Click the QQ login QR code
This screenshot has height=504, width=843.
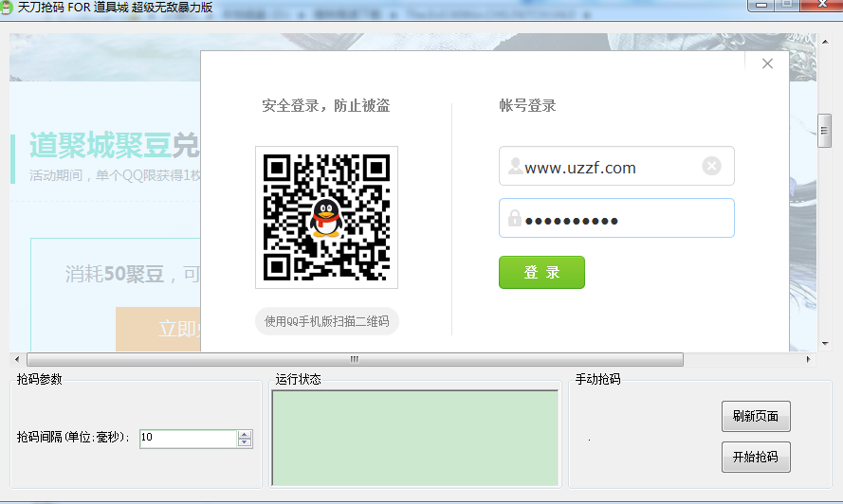pos(326,217)
